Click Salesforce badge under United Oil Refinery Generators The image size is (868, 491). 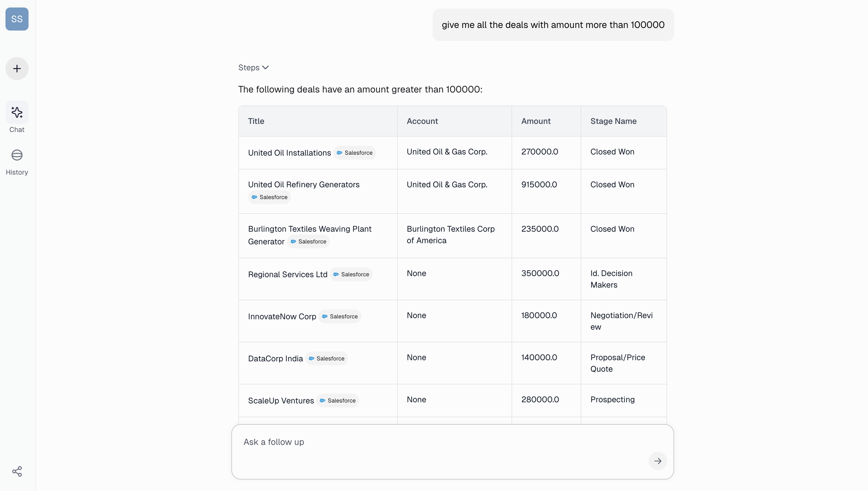pyautogui.click(x=269, y=197)
